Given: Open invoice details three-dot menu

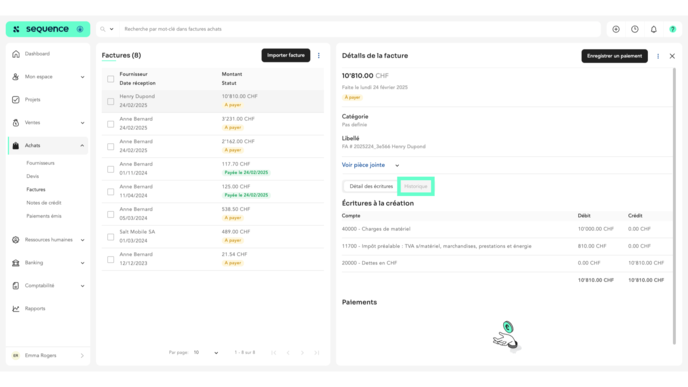Looking at the screenshot, I should click(658, 56).
